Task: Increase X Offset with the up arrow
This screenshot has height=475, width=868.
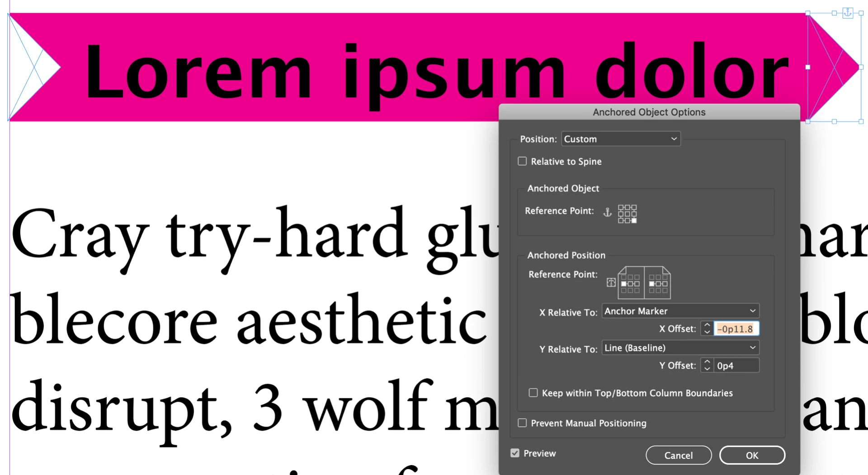Action: (707, 325)
